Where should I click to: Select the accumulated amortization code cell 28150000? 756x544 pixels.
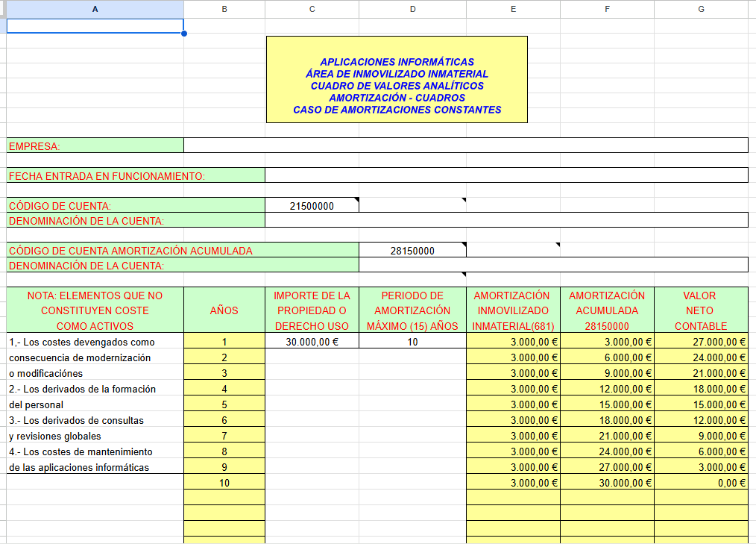click(412, 251)
